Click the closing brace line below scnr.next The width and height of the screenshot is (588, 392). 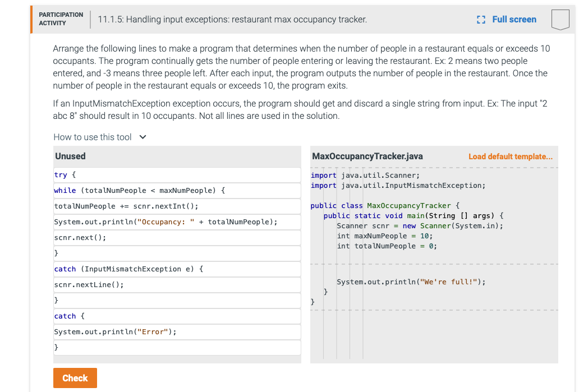click(x=177, y=253)
